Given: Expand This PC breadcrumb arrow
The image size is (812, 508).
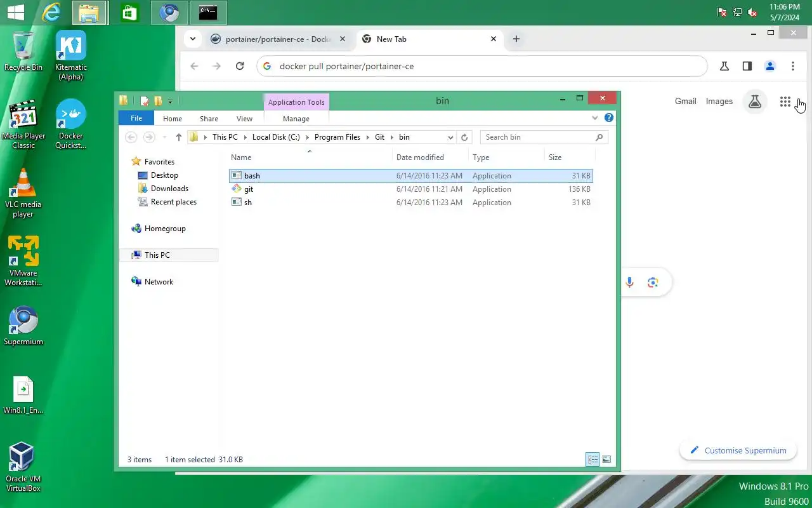Looking at the screenshot, I should (x=245, y=137).
